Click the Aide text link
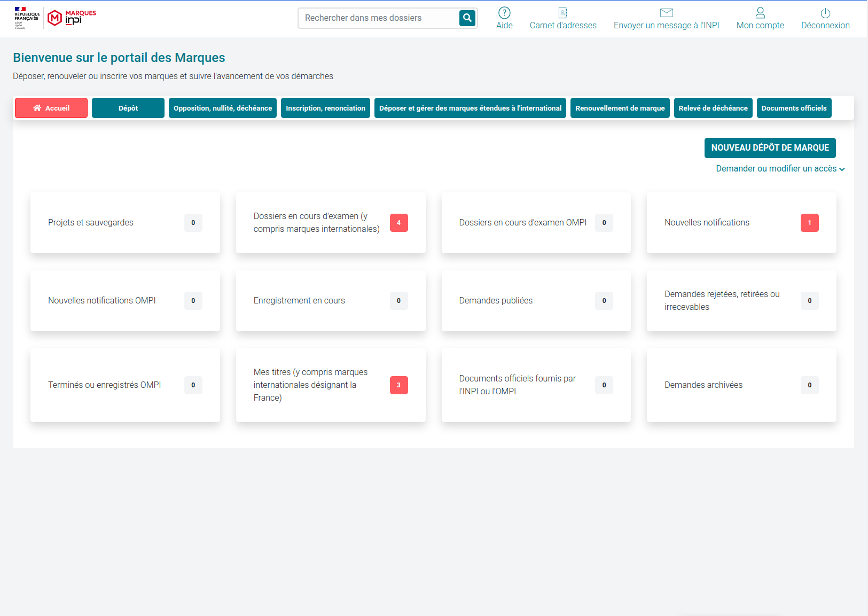The width and height of the screenshot is (868, 616). pyautogui.click(x=504, y=26)
